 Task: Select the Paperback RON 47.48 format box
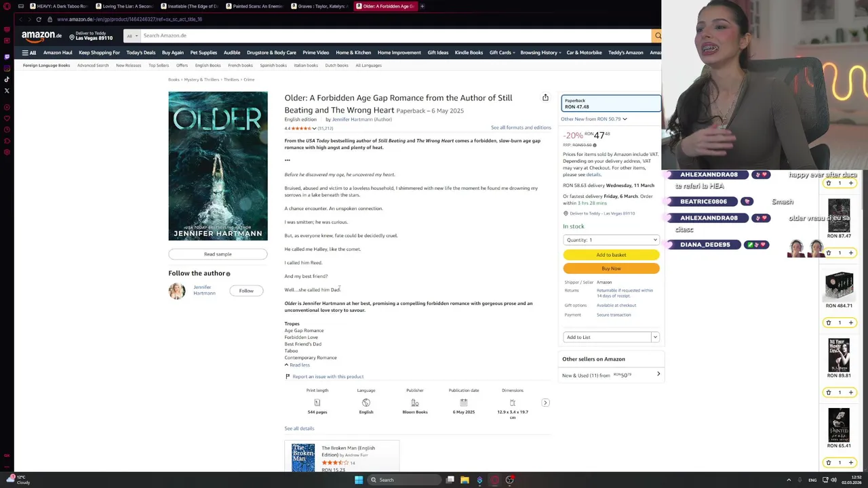pyautogui.click(x=611, y=104)
